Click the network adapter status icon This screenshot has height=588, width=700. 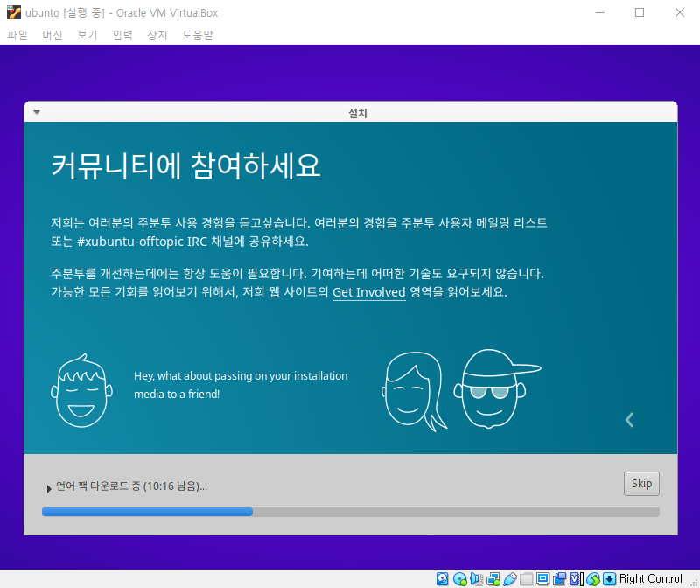coord(493,579)
